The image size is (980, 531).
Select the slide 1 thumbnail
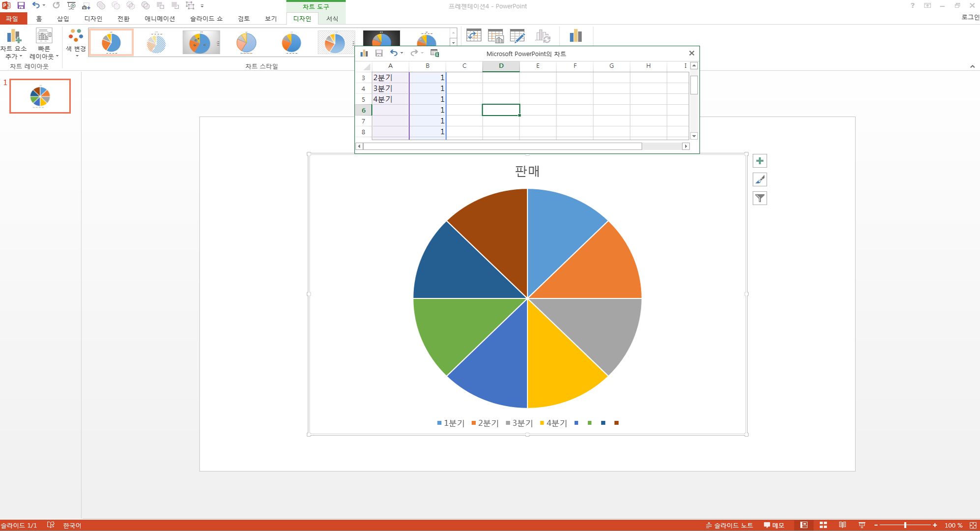click(40, 96)
